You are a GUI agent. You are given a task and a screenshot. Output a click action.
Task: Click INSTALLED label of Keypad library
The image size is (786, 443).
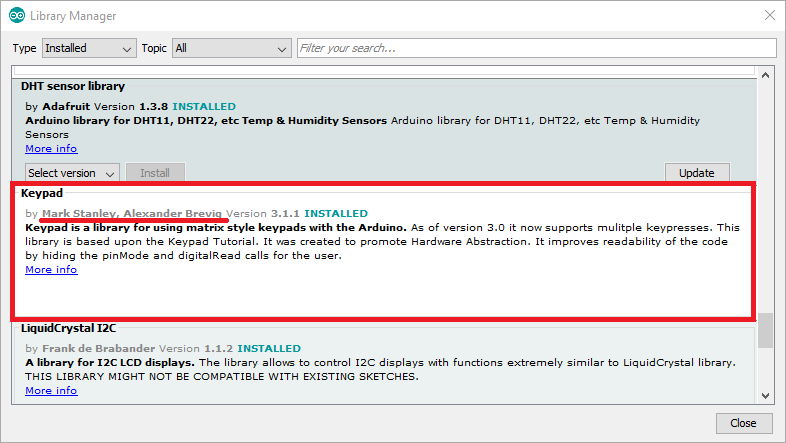tap(336, 213)
